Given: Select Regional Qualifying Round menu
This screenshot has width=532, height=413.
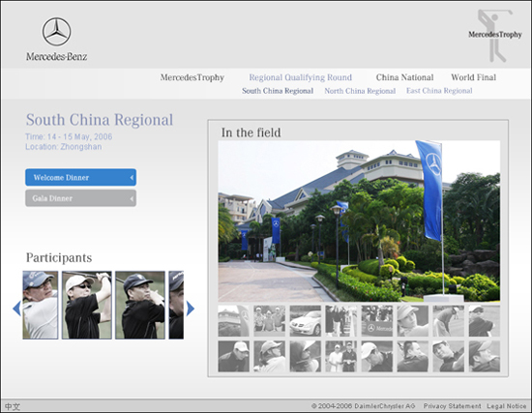Looking at the screenshot, I should 300,77.
